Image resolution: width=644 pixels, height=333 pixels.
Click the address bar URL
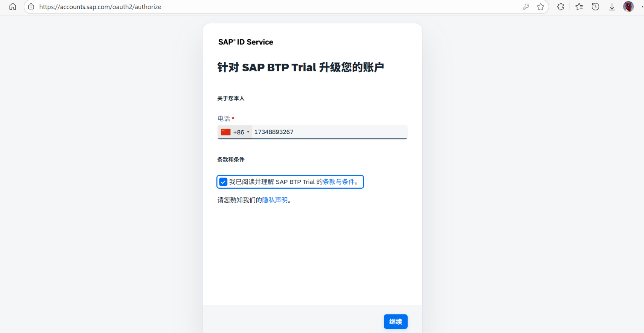(100, 7)
